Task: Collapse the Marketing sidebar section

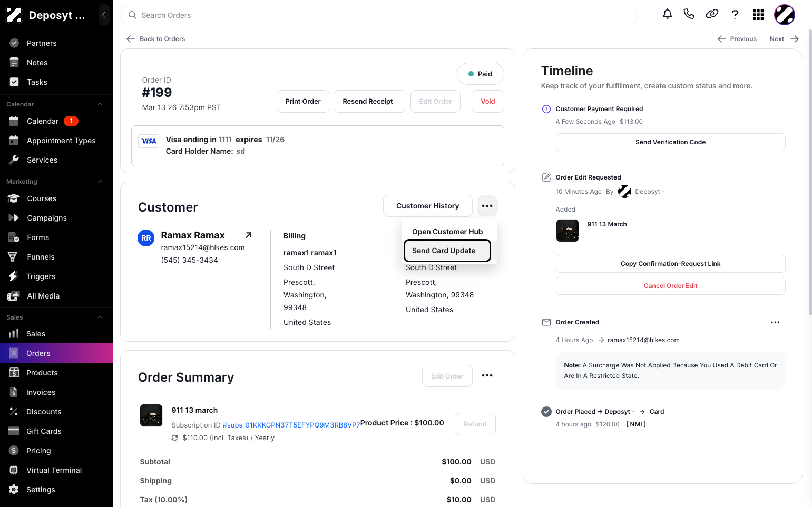Action: coord(100,182)
